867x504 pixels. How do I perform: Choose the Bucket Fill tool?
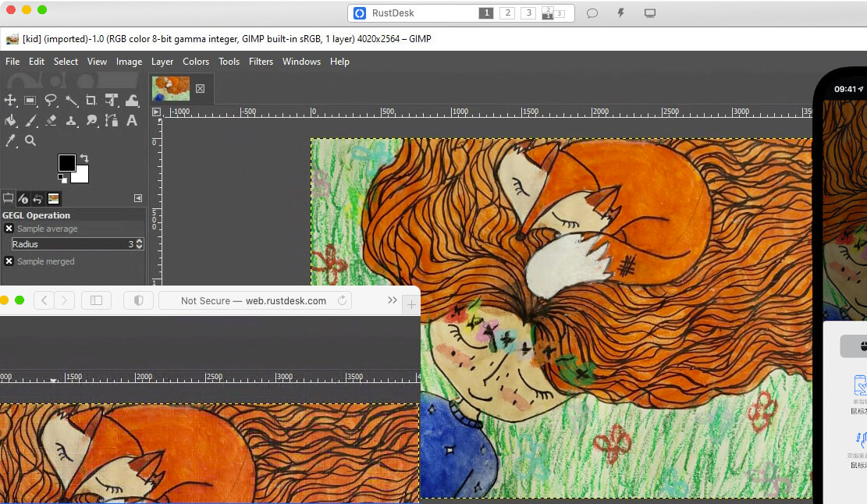[x=10, y=121]
